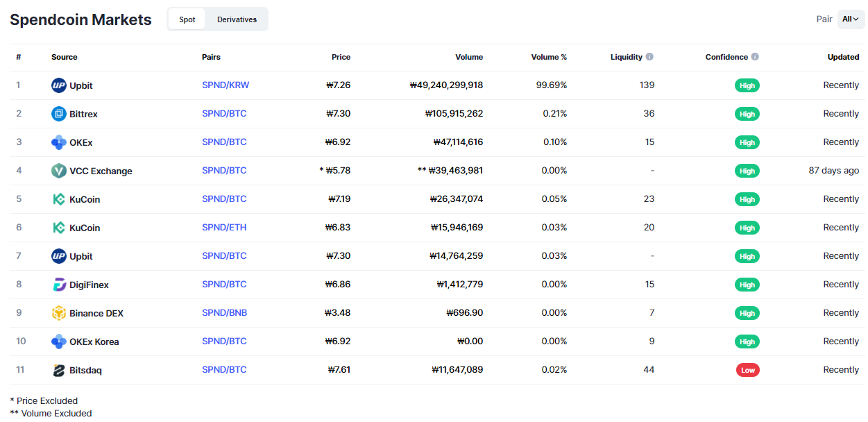Click the Upbit logo in row 1
The width and height of the screenshot is (868, 422).
tap(59, 85)
